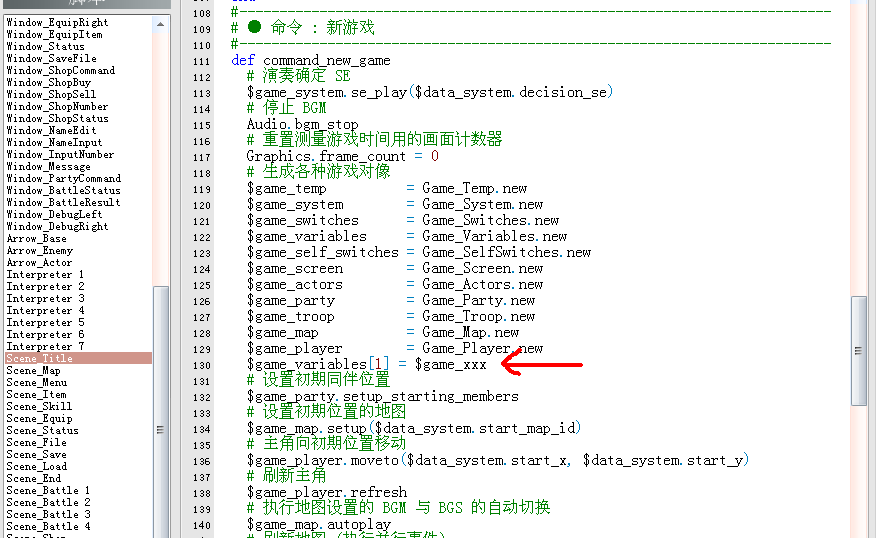
Task: Place cursor at $game_variables[1] = $game_xxx
Action: coord(366,365)
